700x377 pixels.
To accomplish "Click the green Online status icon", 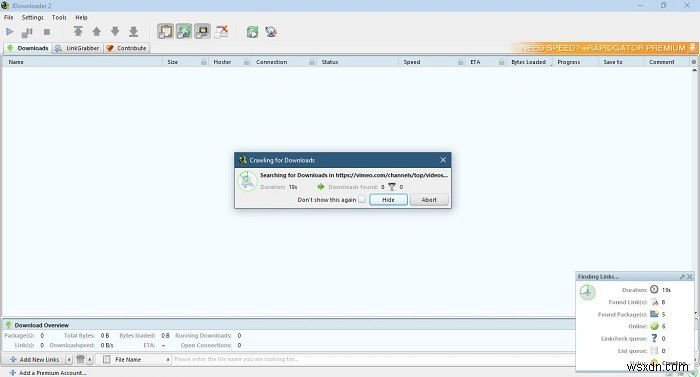I will pyautogui.click(x=654, y=326).
